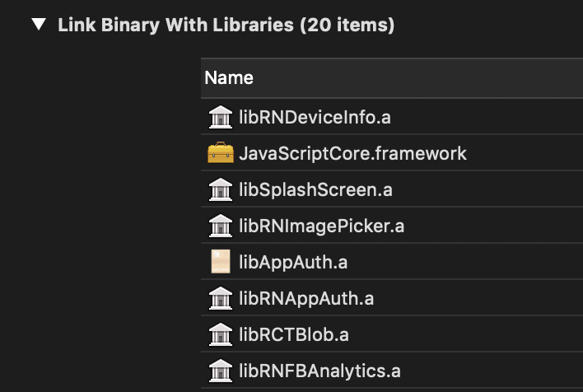Click the library icon for libRCTBlob.a
The height and width of the screenshot is (392, 583).
point(221,334)
